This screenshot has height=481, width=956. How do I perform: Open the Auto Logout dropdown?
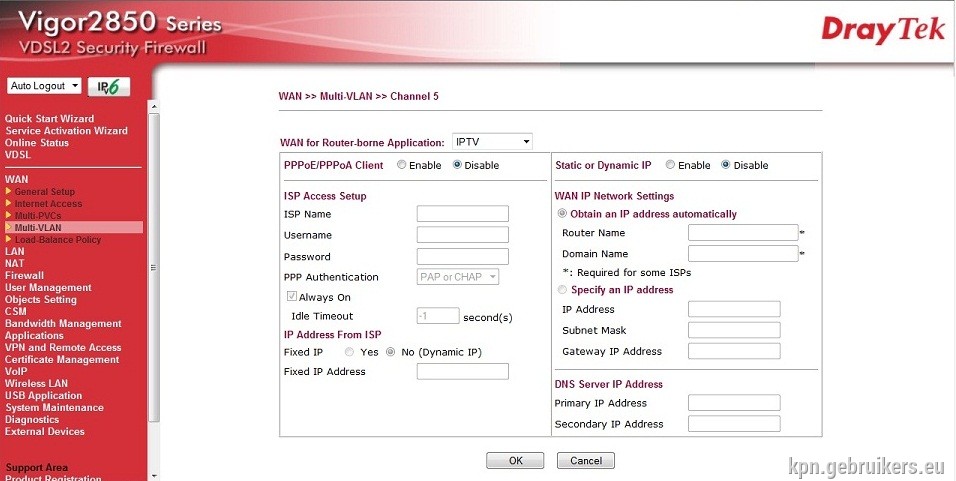45,86
